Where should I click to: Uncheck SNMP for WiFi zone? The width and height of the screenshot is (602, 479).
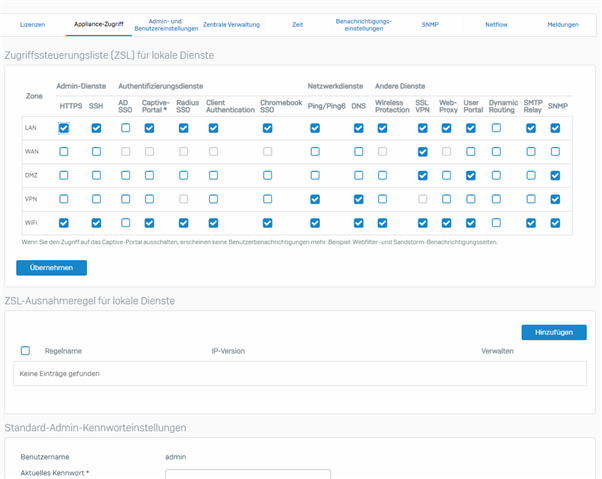pyautogui.click(x=555, y=223)
